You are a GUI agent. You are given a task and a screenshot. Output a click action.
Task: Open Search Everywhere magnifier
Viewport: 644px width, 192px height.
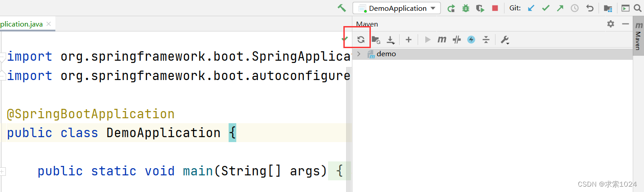pos(637,8)
